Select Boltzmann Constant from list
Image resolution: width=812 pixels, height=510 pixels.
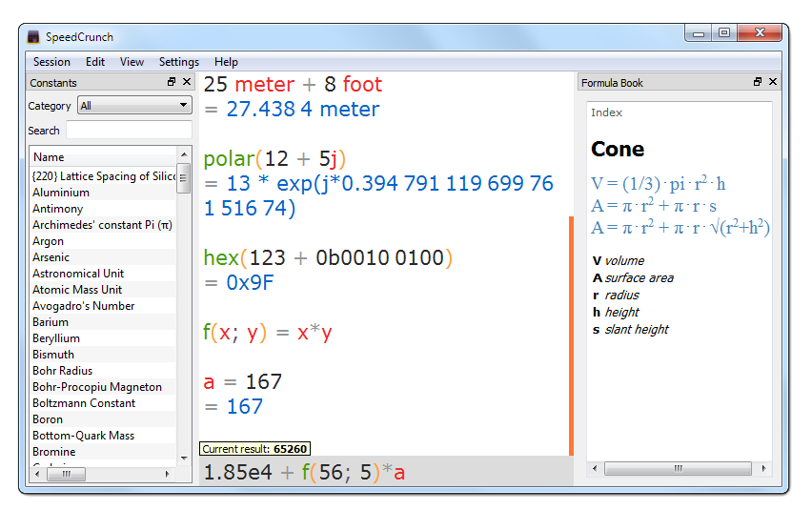(x=84, y=403)
